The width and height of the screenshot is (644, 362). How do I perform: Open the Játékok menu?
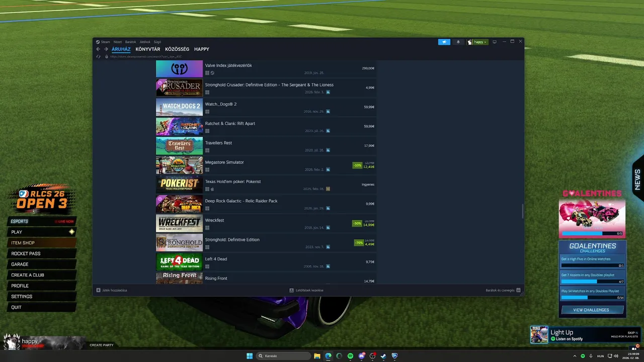click(x=145, y=42)
